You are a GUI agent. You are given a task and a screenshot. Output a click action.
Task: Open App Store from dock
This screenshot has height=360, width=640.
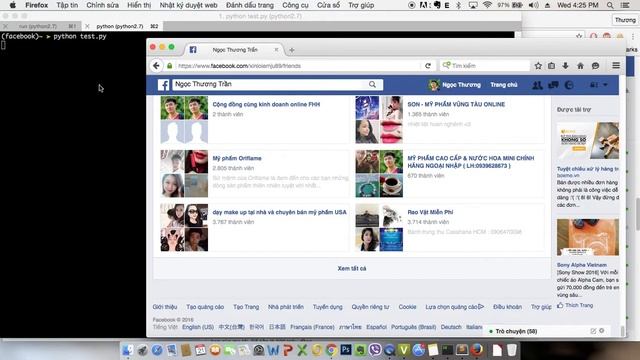pyautogui.click(x=418, y=350)
